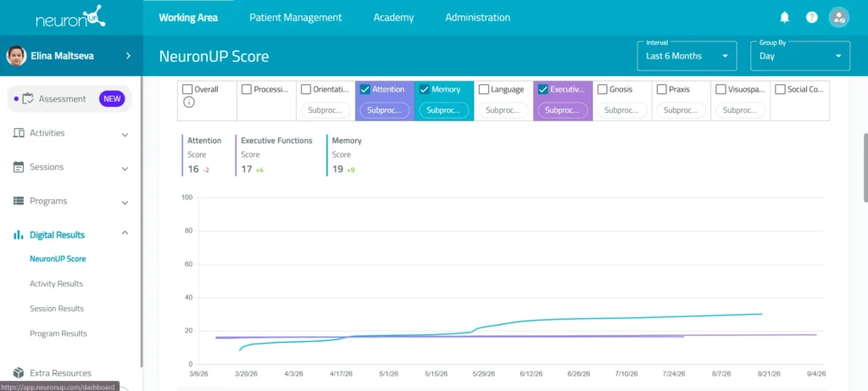Open the Group By Day dropdown

click(x=800, y=56)
